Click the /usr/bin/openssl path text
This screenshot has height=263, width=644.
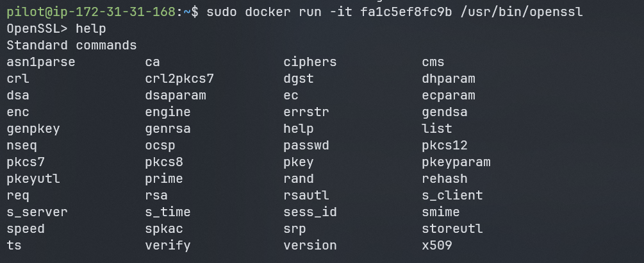pos(522,12)
